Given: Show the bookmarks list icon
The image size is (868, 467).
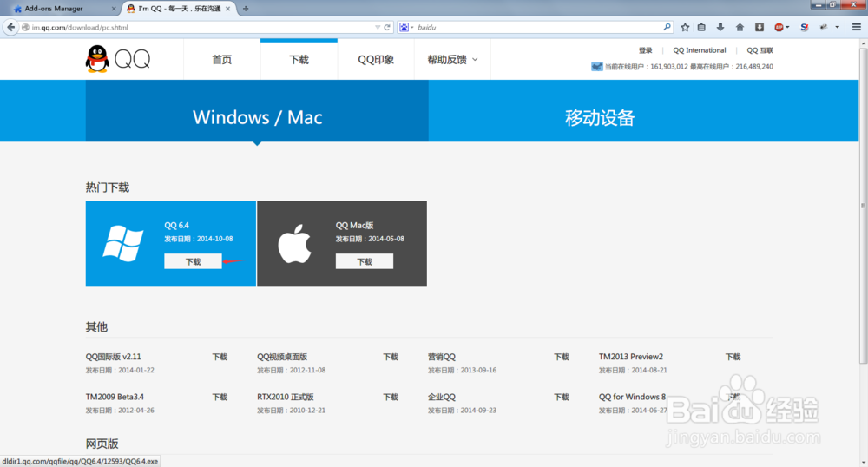Looking at the screenshot, I should click(701, 27).
